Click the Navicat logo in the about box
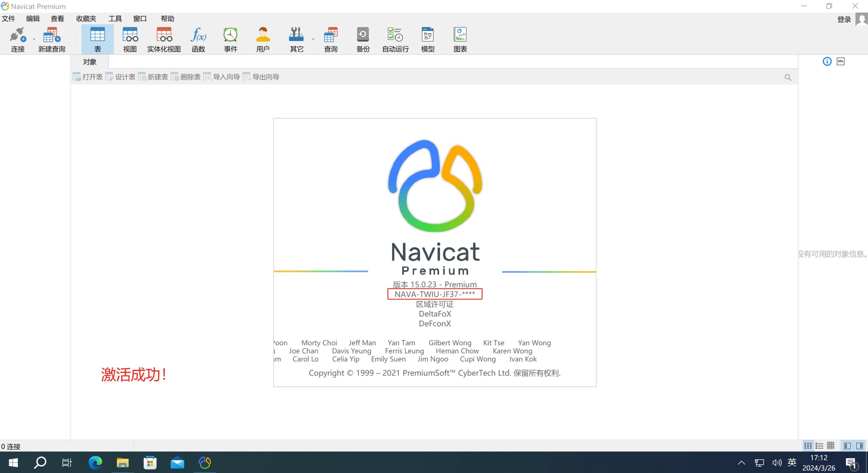This screenshot has width=868, height=473. pyautogui.click(x=435, y=186)
